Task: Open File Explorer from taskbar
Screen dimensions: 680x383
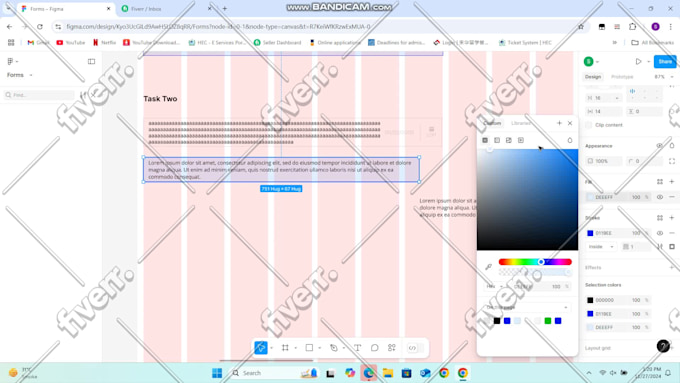Action: (388, 373)
